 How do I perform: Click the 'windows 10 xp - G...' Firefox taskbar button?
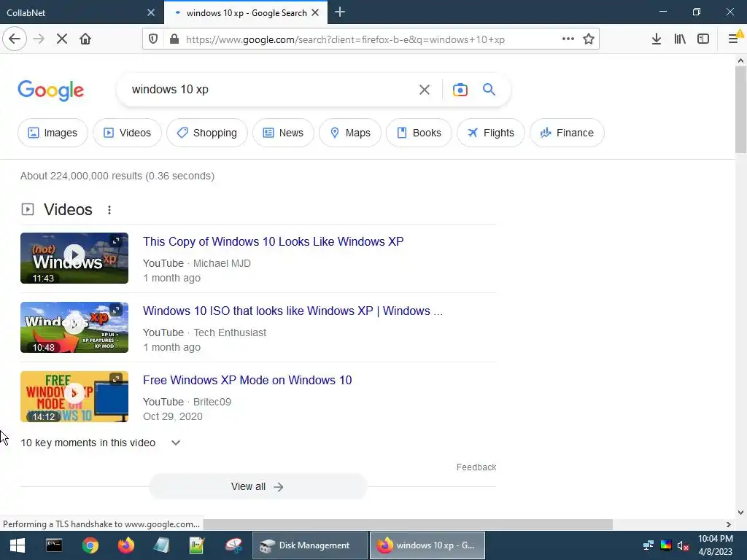pos(427,545)
